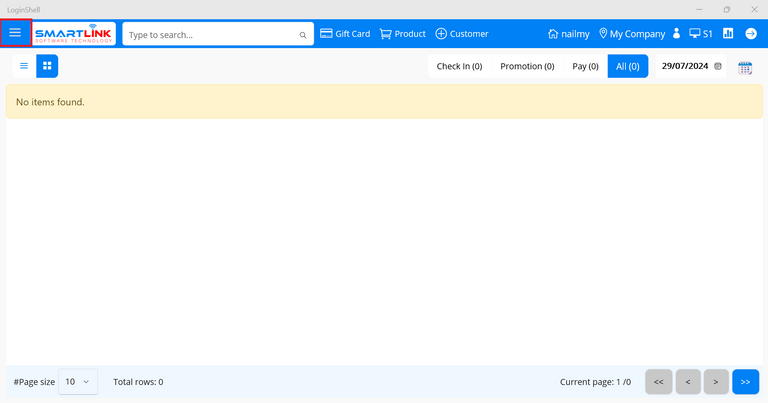Open the calendar view icon
The width and height of the screenshot is (768, 403).
[745, 67]
